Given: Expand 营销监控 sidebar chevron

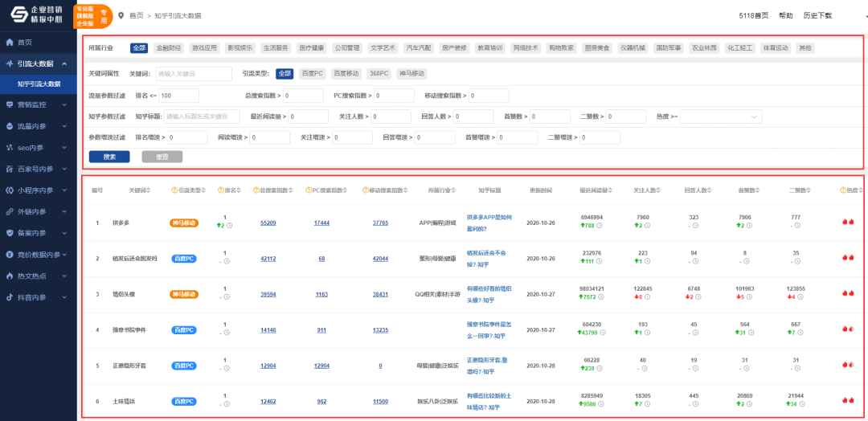Looking at the screenshot, I should 64,104.
